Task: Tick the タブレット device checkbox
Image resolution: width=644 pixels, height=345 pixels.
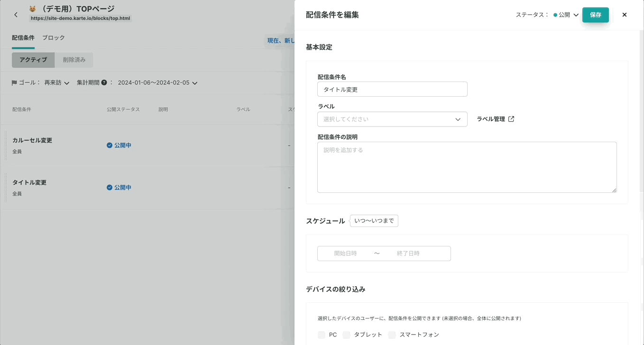Action: pyautogui.click(x=346, y=335)
